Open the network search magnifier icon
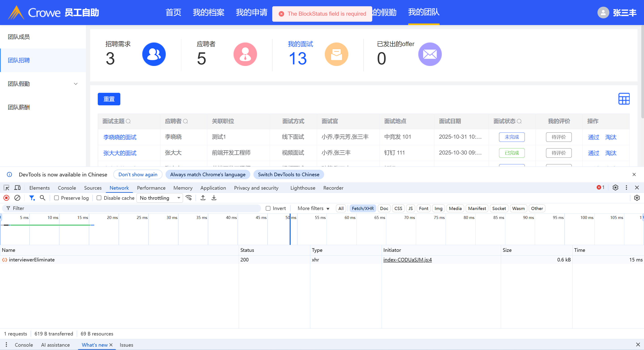This screenshot has width=644, height=350. coord(43,198)
